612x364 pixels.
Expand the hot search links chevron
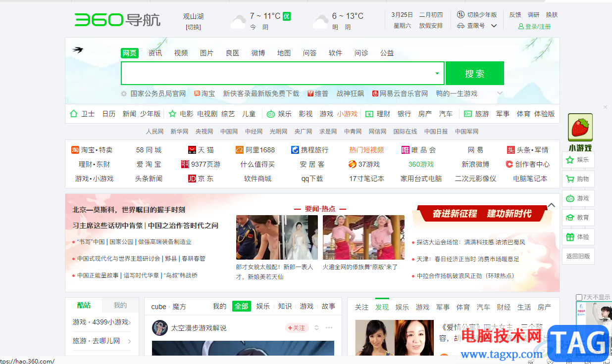pos(500,93)
